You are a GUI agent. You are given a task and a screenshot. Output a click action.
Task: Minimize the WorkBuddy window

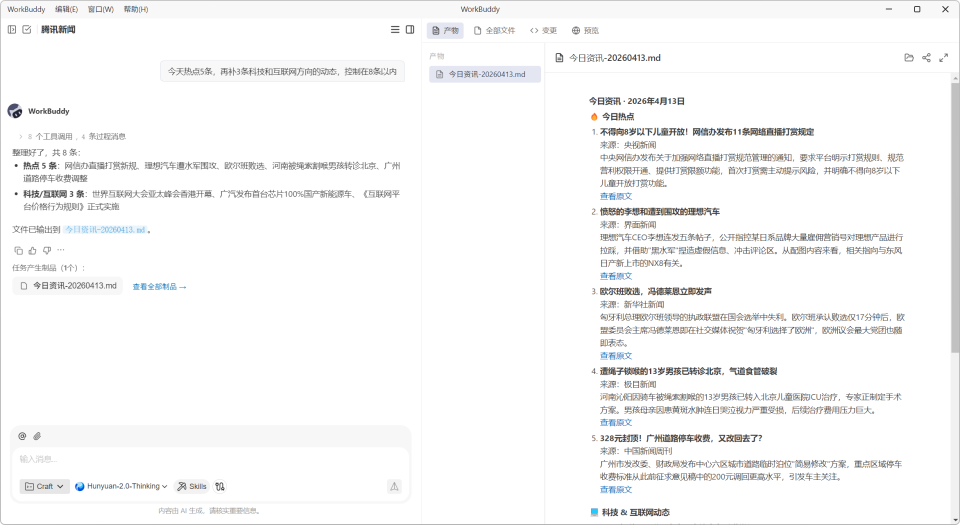pyautogui.click(x=888, y=9)
